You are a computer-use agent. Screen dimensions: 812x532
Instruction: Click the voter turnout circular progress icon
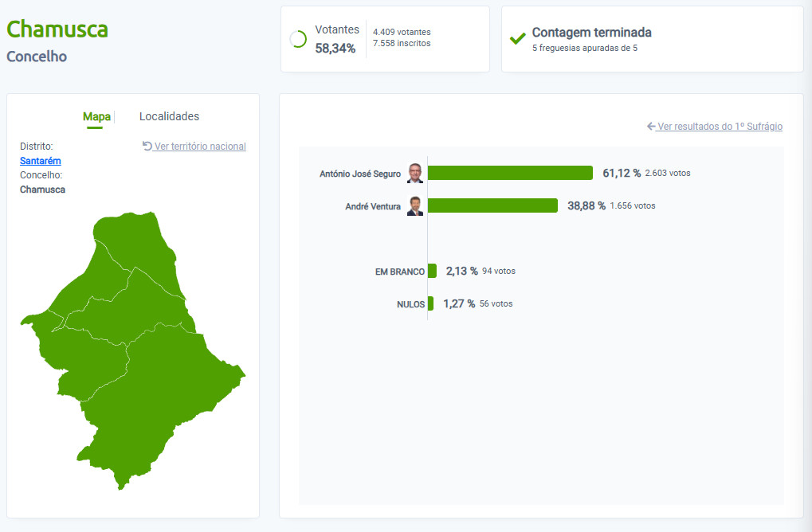298,39
